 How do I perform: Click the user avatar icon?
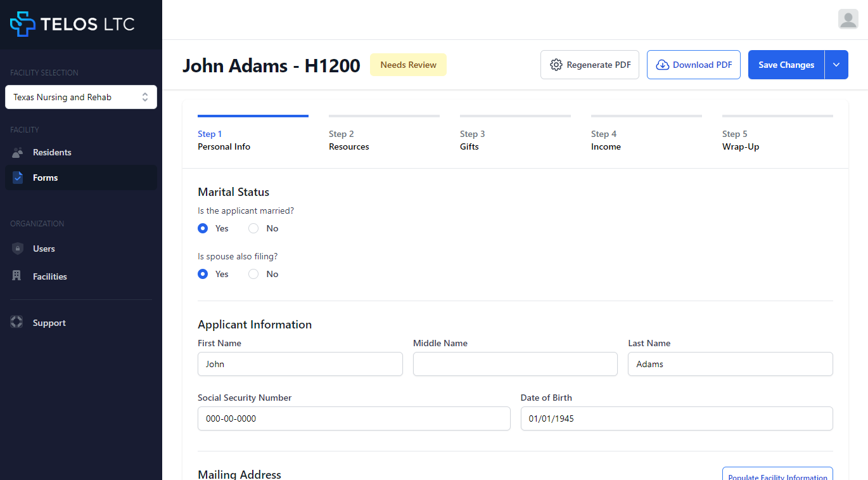pyautogui.click(x=848, y=19)
